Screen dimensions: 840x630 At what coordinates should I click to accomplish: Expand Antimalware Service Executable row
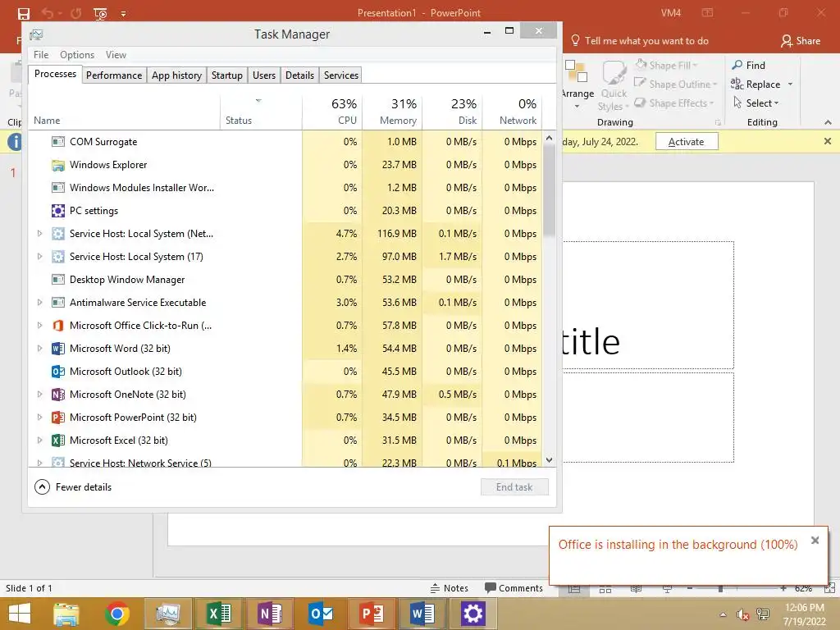[x=39, y=303]
